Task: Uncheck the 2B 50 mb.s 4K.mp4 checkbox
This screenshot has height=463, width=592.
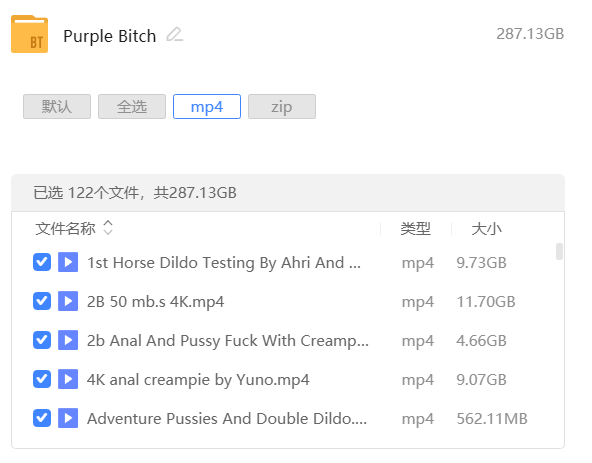Action: [42, 301]
